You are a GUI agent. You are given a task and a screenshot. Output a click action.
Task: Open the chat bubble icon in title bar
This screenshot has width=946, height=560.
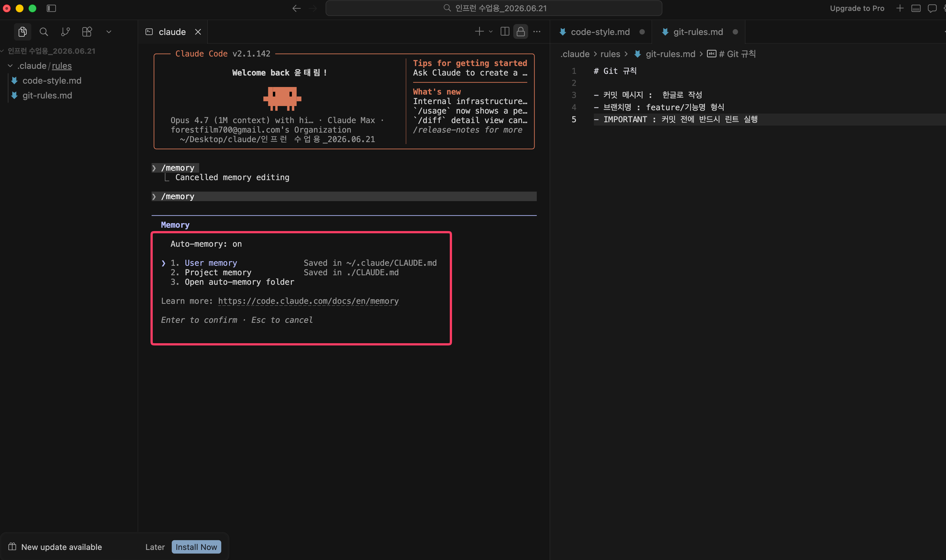932,8
